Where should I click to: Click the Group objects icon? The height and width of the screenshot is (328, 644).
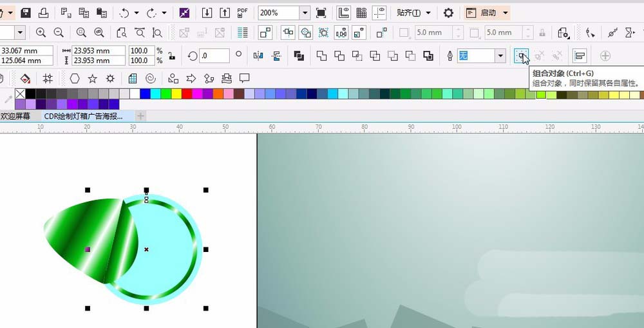(x=522, y=56)
